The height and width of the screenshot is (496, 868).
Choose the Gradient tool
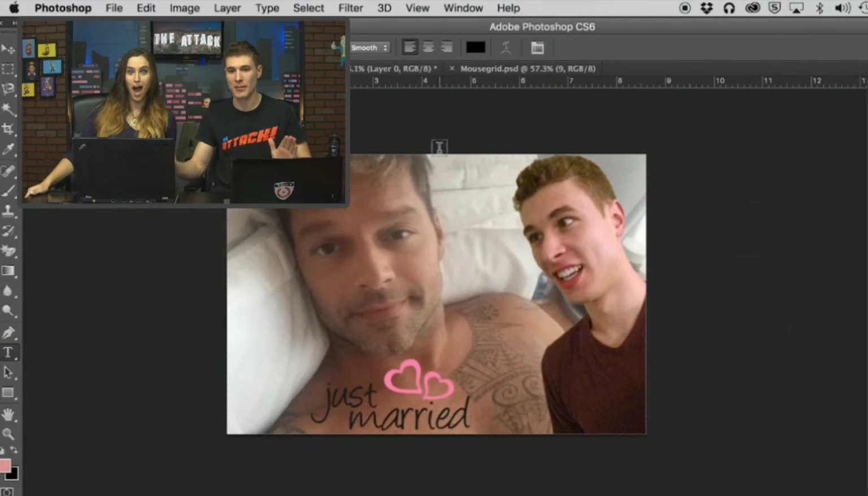click(x=8, y=271)
